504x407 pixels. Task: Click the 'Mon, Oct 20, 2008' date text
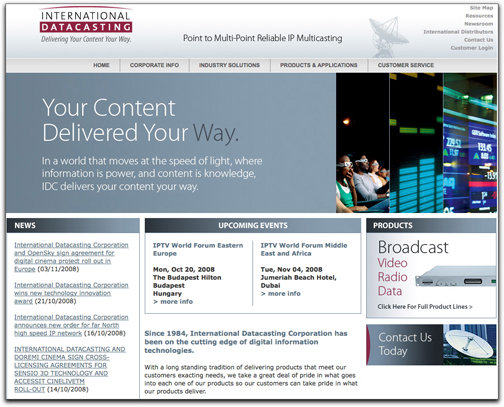[184, 269]
